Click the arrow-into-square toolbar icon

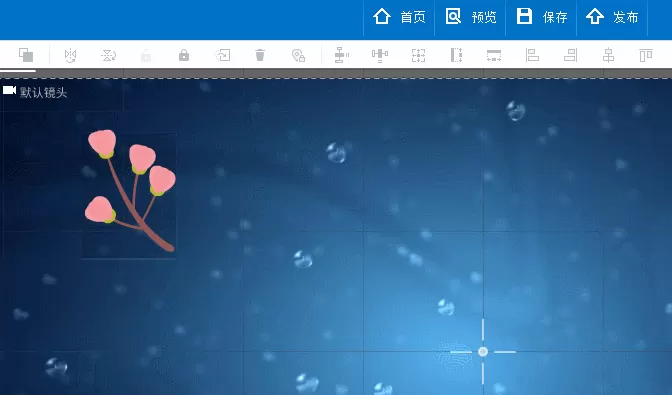coord(222,55)
